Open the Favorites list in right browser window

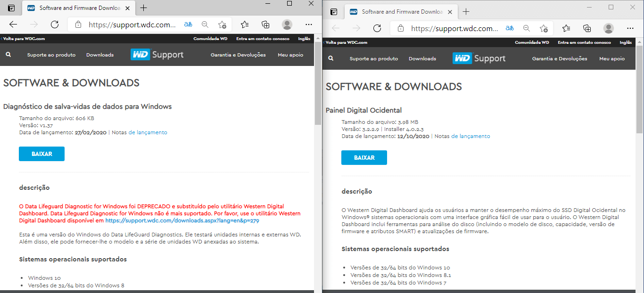[x=566, y=28]
